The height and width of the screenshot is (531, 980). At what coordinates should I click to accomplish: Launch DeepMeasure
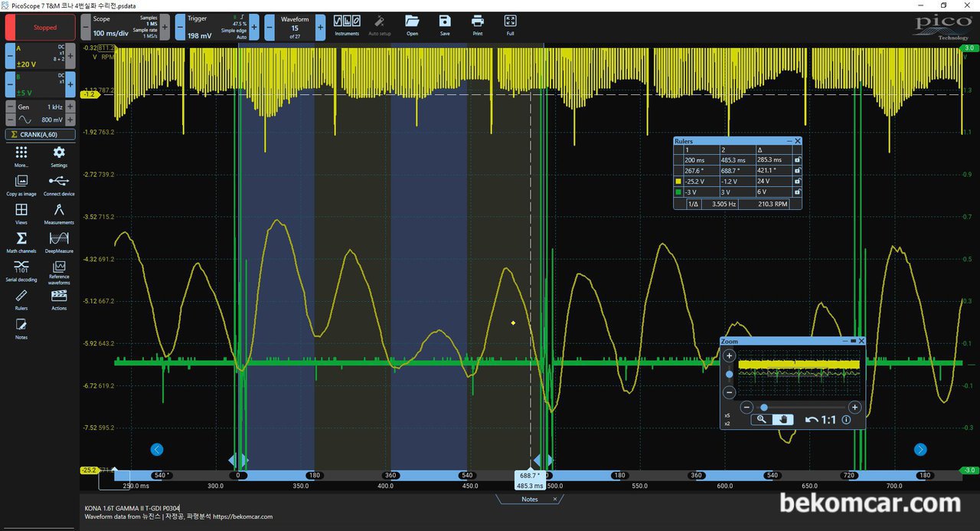(x=59, y=242)
